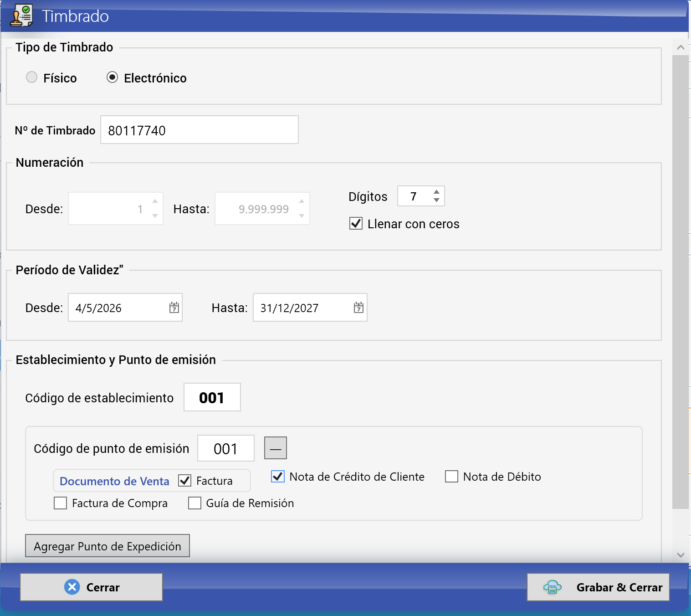Click the validity Hasta date field 31/12/2027
This screenshot has width=691, height=616.
310,308
